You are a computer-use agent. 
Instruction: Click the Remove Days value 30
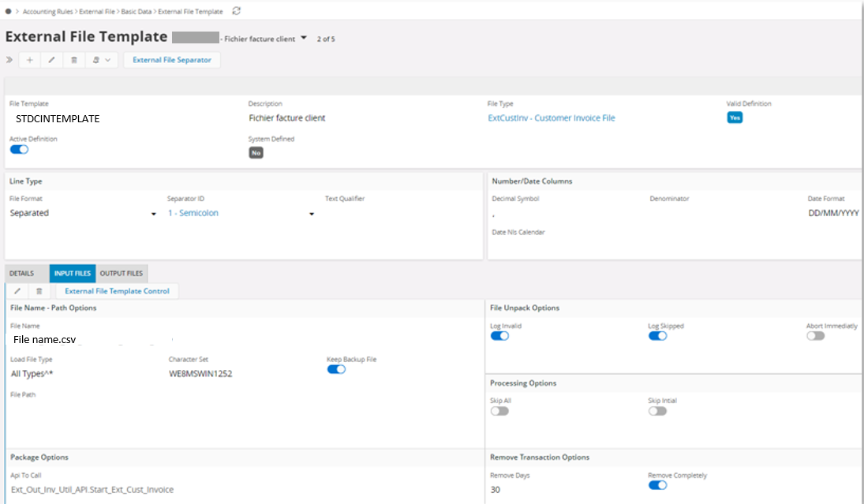[496, 490]
